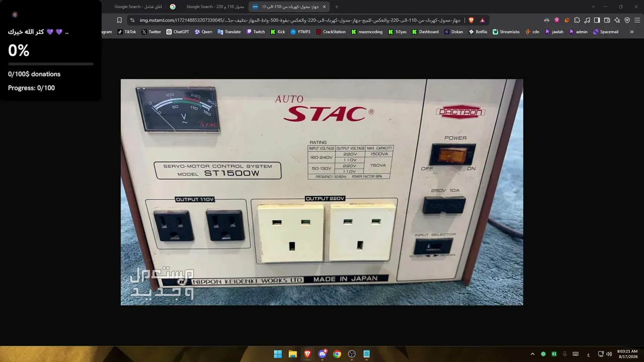Click the pink shield U extension icon
The width and height of the screenshot is (644, 362).
tap(557, 20)
